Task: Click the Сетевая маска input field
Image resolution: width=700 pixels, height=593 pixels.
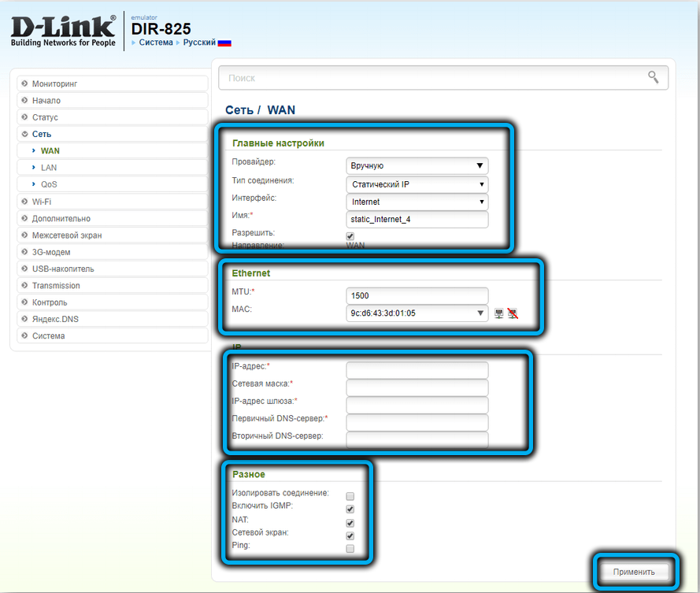Action: (x=417, y=387)
